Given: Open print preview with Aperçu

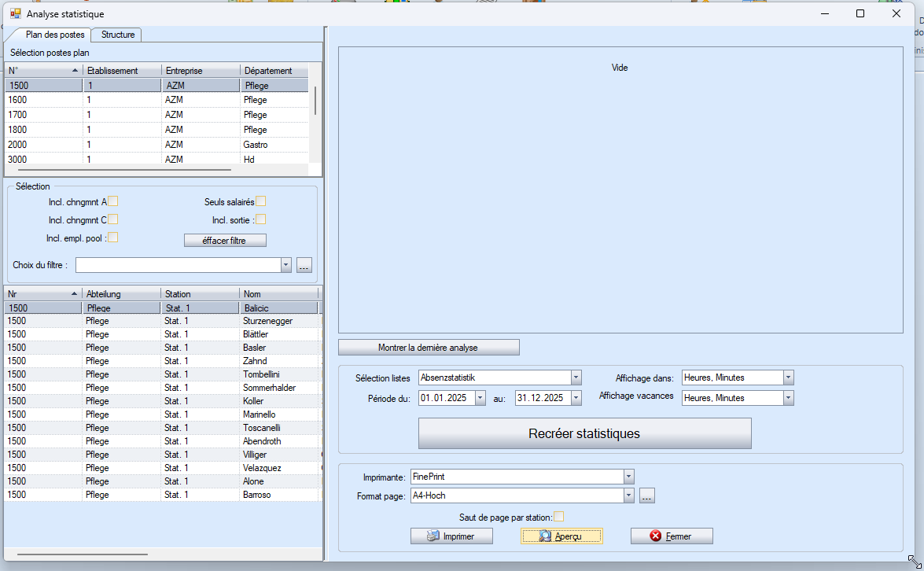Looking at the screenshot, I should click(561, 536).
